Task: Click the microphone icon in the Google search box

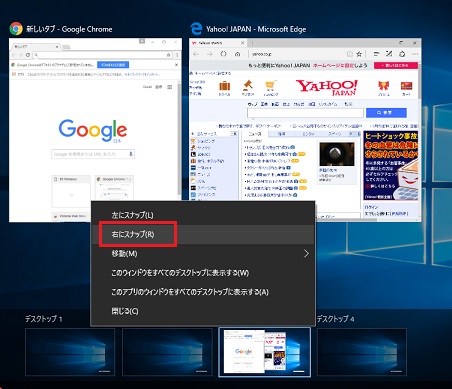Action: pyautogui.click(x=131, y=154)
